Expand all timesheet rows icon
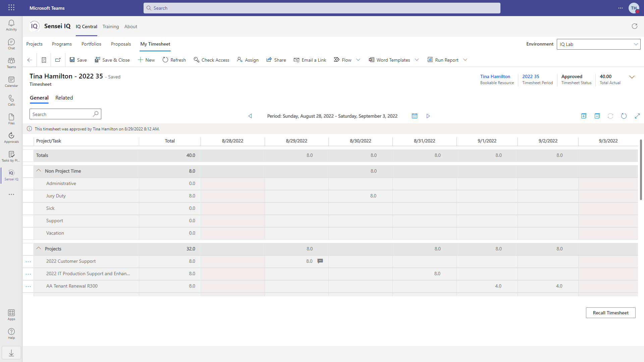 [584, 116]
